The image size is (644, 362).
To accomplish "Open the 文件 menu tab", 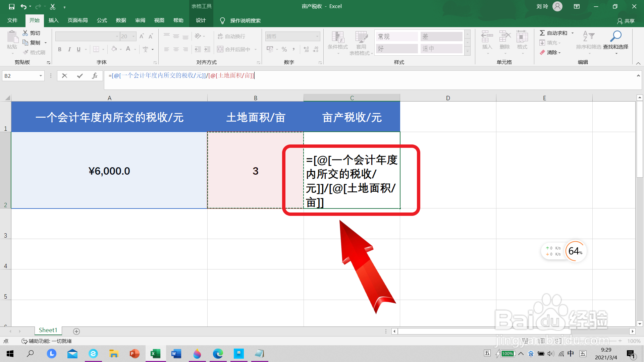I will [x=12, y=20].
